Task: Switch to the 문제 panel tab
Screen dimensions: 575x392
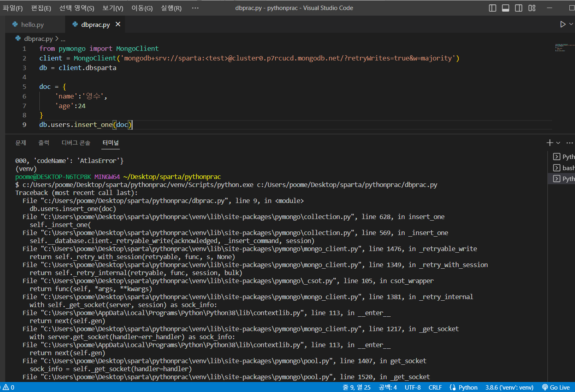Action: pos(21,143)
